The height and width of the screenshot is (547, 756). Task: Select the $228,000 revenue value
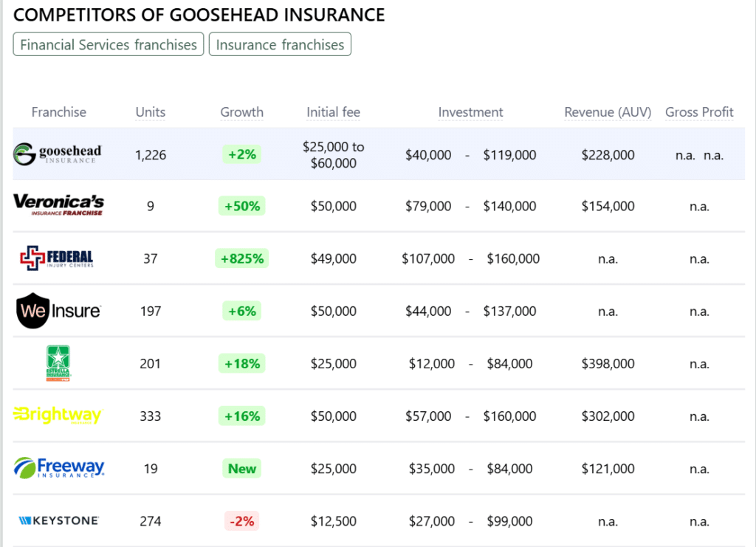point(608,155)
